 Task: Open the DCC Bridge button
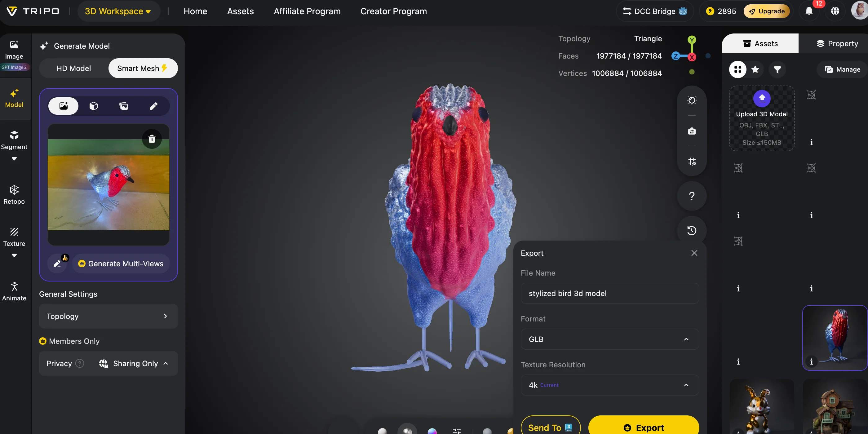(654, 11)
